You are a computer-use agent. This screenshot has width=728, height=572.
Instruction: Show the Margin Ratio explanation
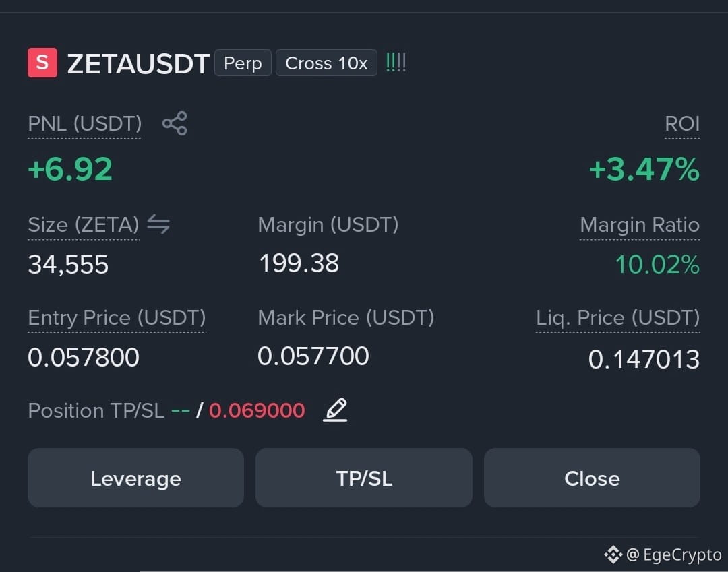[640, 225]
